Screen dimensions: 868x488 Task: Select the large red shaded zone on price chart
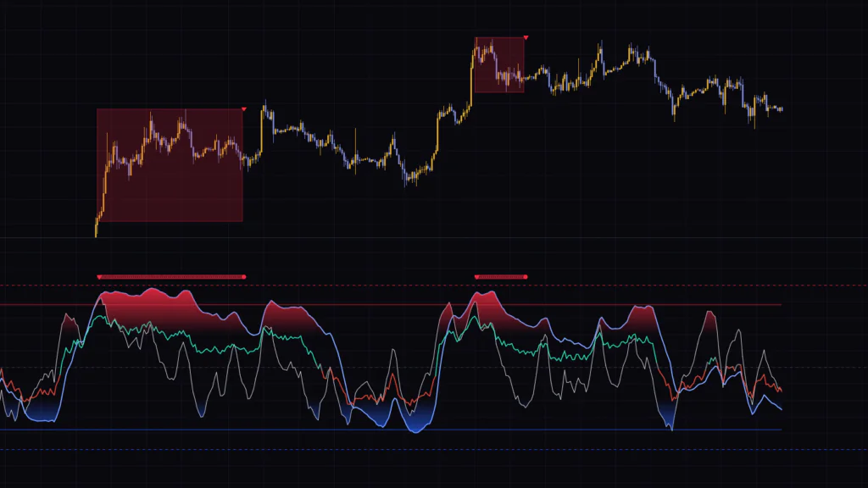click(170, 165)
